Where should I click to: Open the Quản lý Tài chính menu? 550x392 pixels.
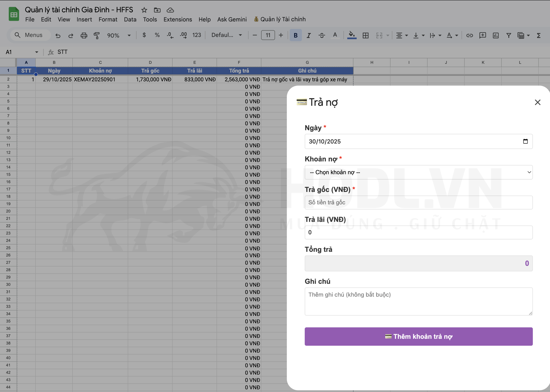coord(280,19)
